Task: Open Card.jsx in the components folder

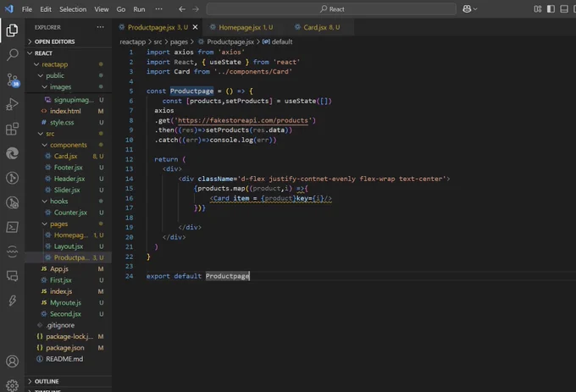Action: pyautogui.click(x=68, y=156)
